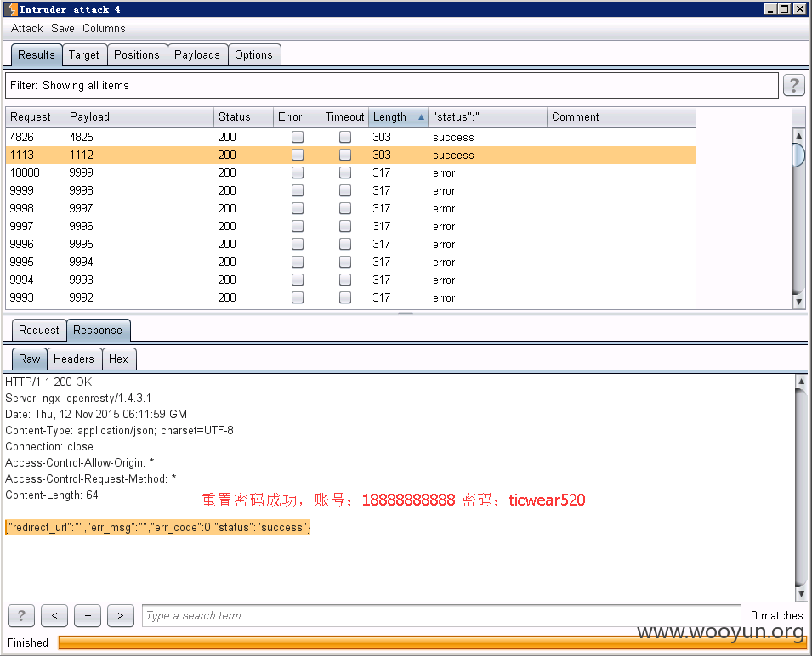The height and width of the screenshot is (656, 812).
Task: Select row with payload 9992
Action: click(x=350, y=297)
